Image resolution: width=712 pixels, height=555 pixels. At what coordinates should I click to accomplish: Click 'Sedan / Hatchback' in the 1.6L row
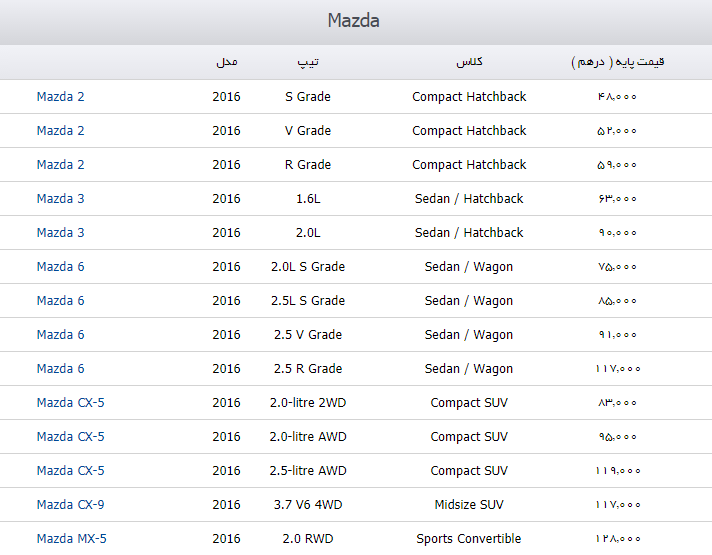coord(469,199)
